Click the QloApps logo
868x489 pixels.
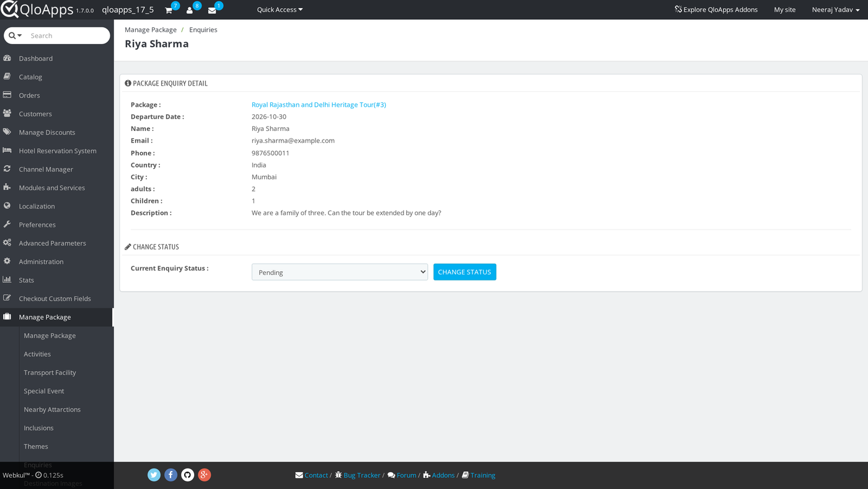tap(37, 9)
